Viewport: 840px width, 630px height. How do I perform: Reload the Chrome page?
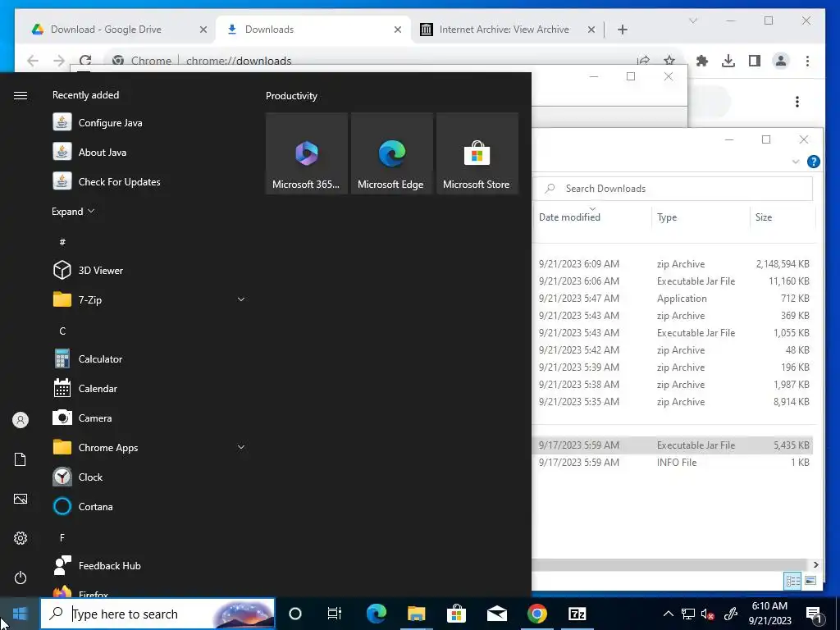85,61
